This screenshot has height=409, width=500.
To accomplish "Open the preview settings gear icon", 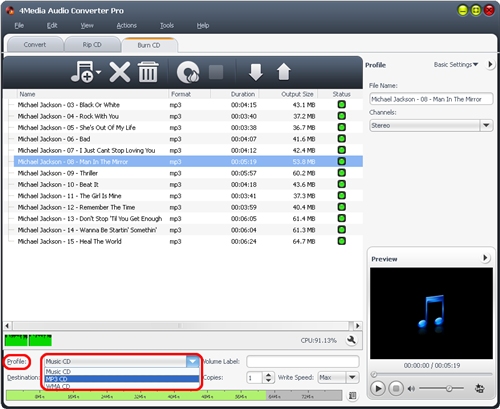I will pyautogui.click(x=479, y=388).
